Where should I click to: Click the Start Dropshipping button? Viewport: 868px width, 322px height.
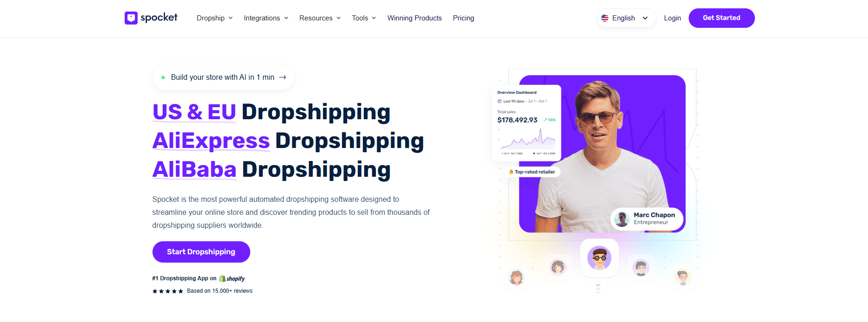pos(201,252)
